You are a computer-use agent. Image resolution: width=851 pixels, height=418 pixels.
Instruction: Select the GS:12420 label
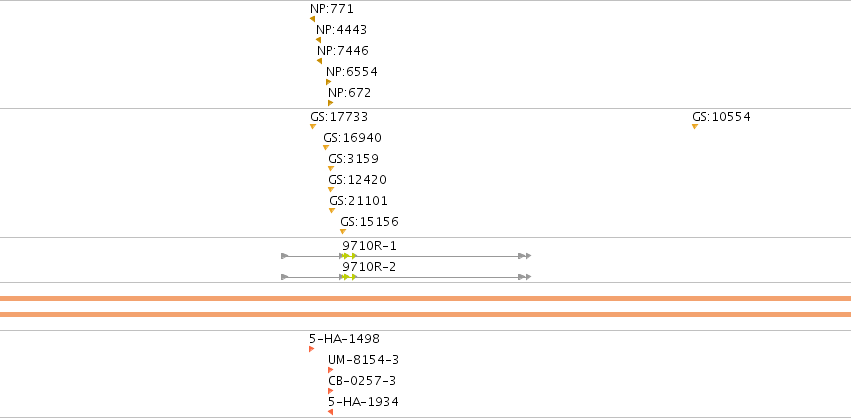click(x=358, y=180)
